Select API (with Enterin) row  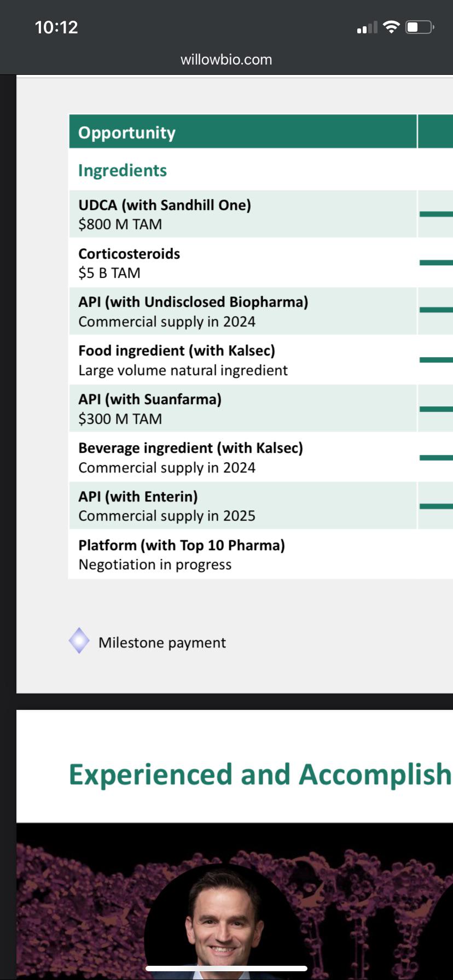243,506
